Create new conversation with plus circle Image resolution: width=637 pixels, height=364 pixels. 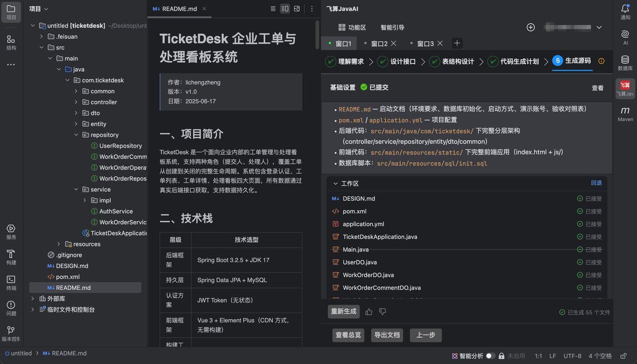(531, 27)
